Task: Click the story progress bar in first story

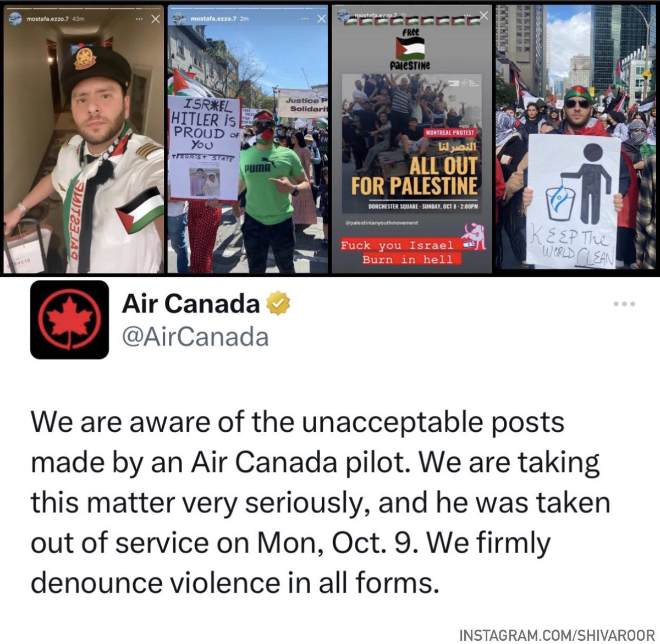Action: click(84, 8)
